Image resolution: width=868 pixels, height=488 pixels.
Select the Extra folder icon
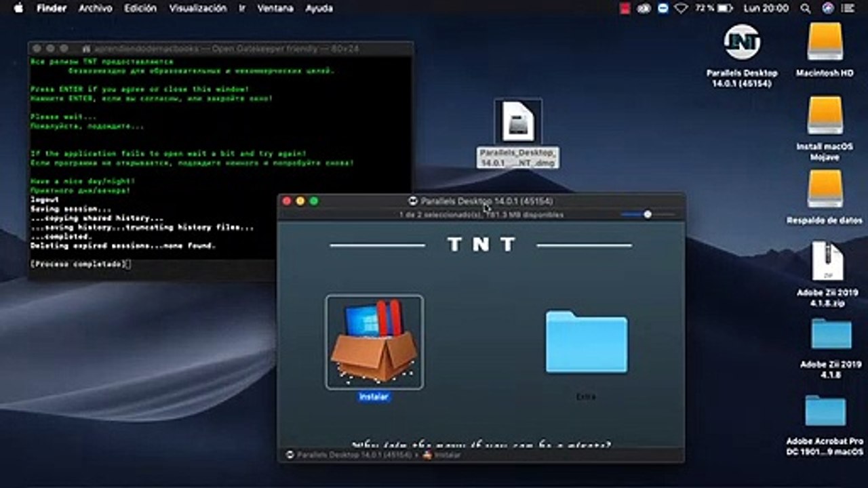pos(587,342)
